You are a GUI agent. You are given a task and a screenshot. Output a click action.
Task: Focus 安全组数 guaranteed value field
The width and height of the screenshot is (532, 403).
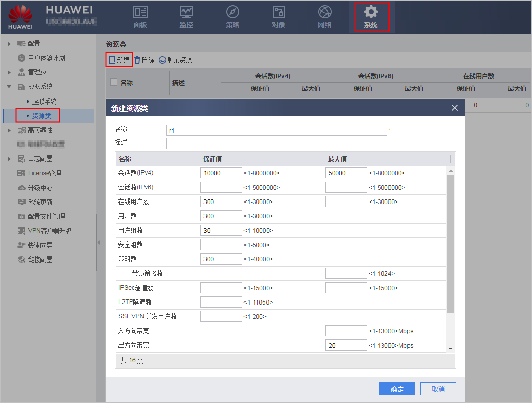(221, 245)
